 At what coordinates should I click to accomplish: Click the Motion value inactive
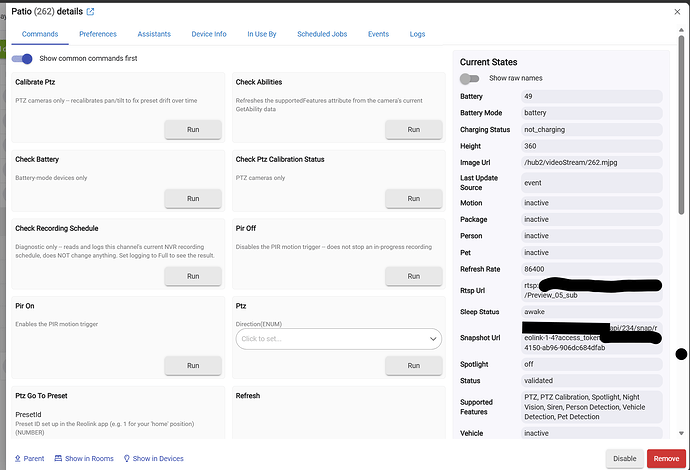click(x=592, y=203)
